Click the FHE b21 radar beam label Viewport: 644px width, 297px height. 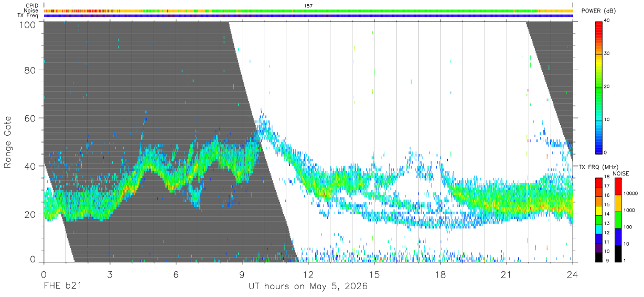[x=62, y=287]
